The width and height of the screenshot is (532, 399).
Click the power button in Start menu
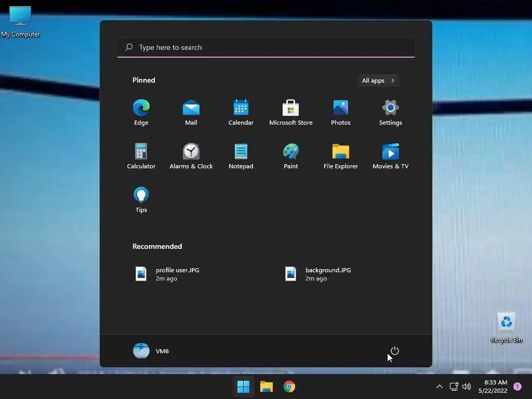click(395, 351)
